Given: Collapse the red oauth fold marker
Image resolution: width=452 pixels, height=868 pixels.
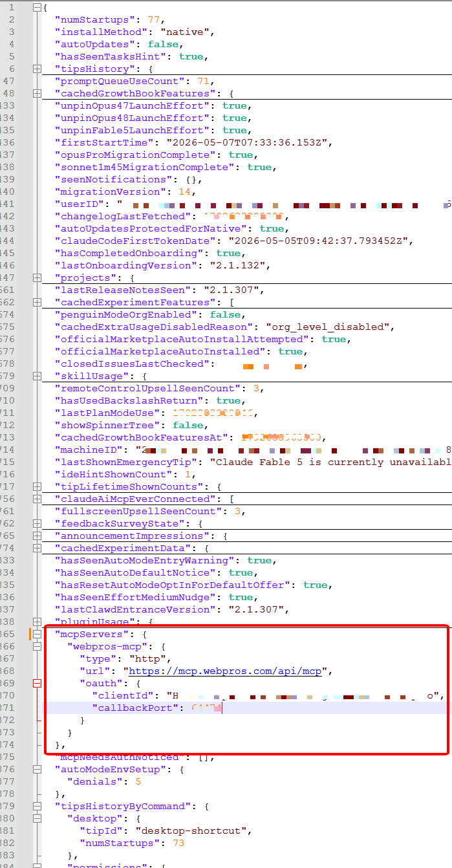Looking at the screenshot, I should pyautogui.click(x=37, y=683).
